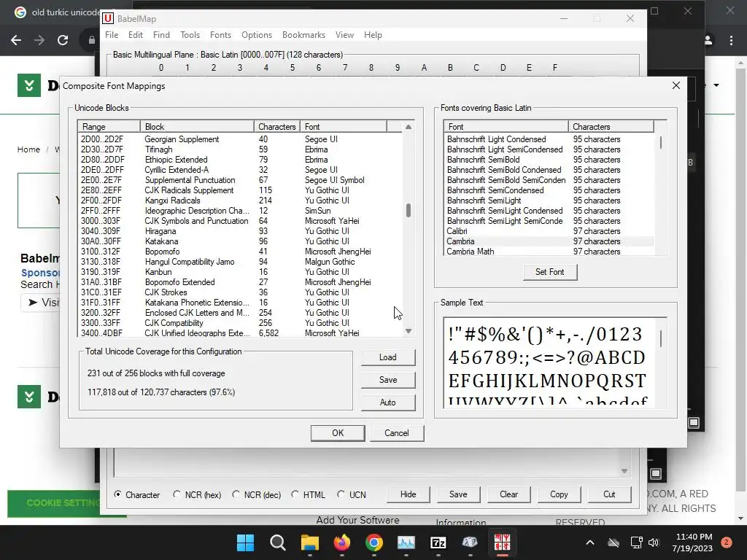This screenshot has width=747, height=560.
Task: Click Load configuration button
Action: point(388,357)
